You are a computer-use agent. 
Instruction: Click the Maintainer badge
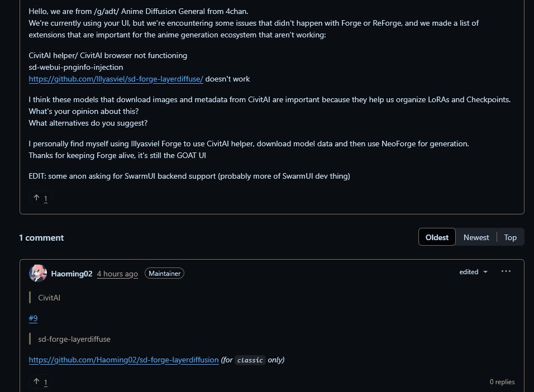(x=164, y=274)
